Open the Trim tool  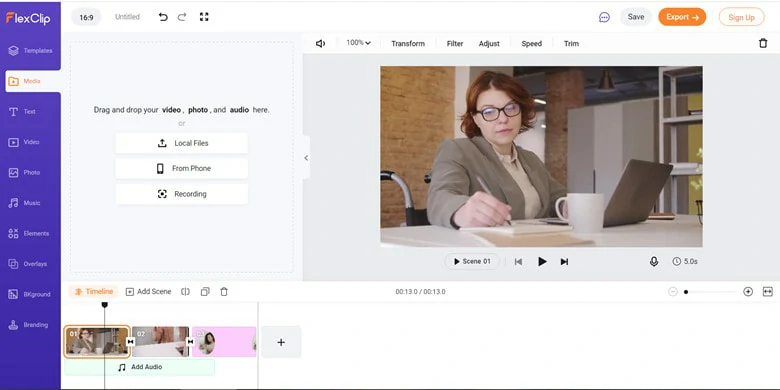tap(571, 44)
